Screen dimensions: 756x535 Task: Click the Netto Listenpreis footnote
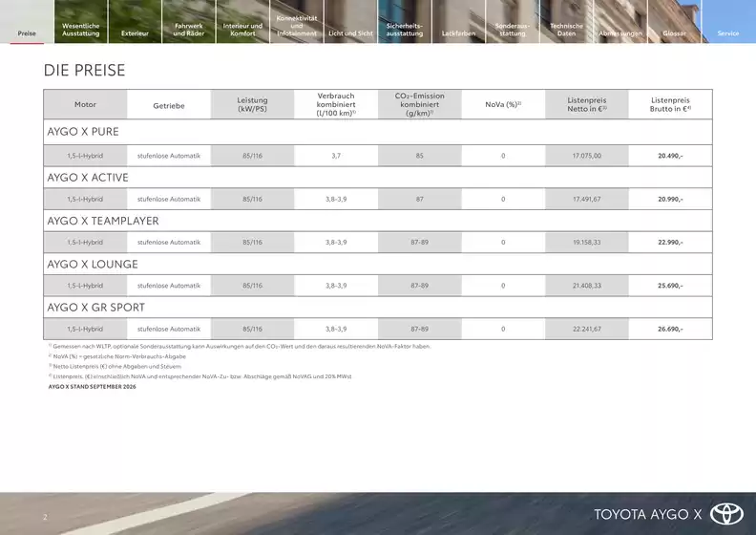point(115,367)
